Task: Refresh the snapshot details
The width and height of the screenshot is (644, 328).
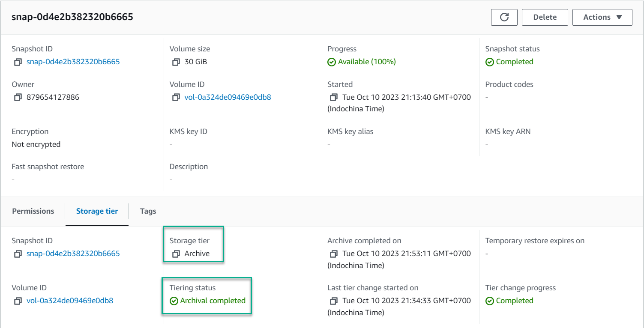Action: 504,17
